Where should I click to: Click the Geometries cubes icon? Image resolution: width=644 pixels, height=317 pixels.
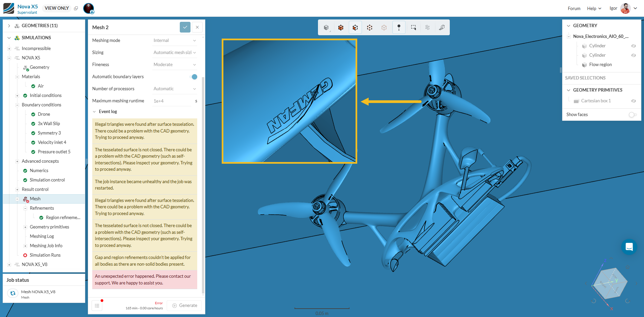click(x=17, y=26)
